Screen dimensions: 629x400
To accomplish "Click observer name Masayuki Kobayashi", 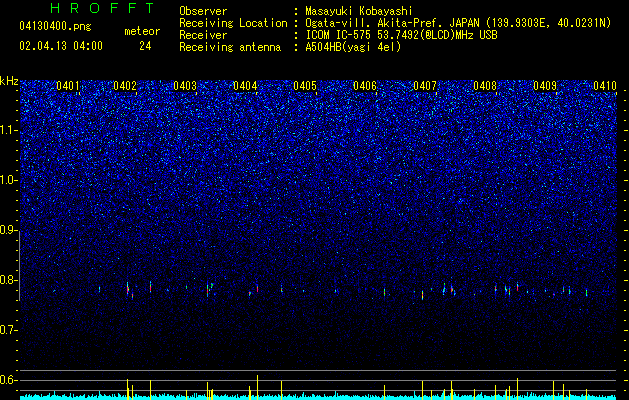I will [x=359, y=11].
